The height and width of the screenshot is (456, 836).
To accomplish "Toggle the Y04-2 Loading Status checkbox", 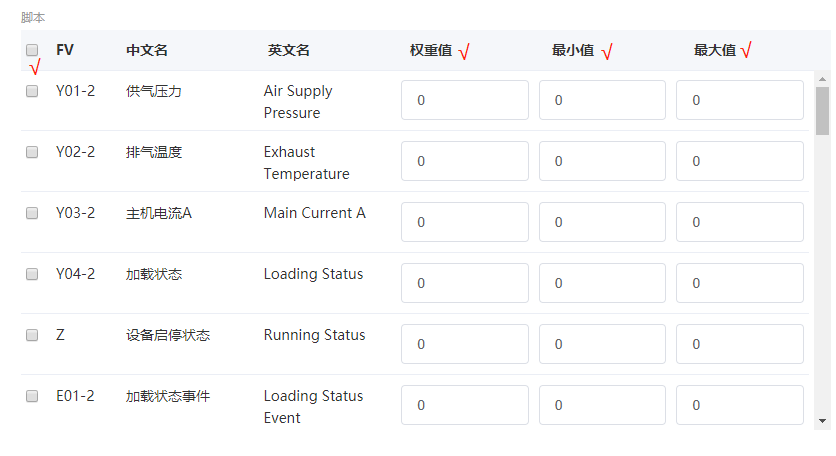I will pos(32,274).
